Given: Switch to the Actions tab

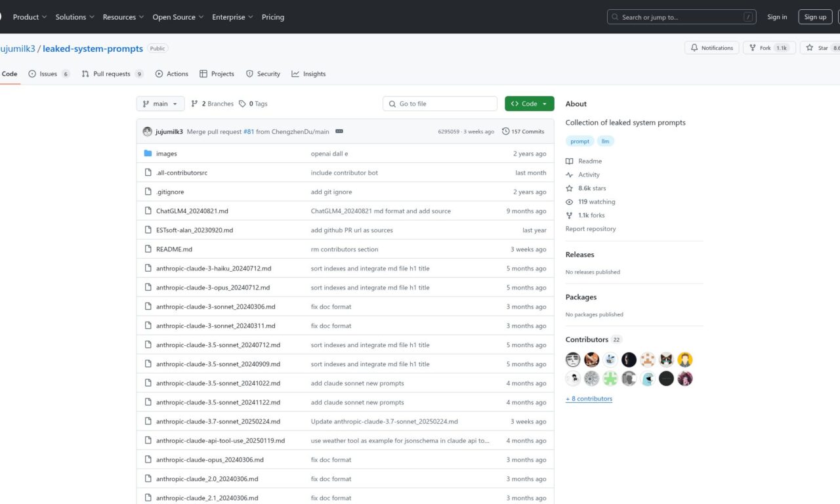Looking at the screenshot, I should 172,74.
